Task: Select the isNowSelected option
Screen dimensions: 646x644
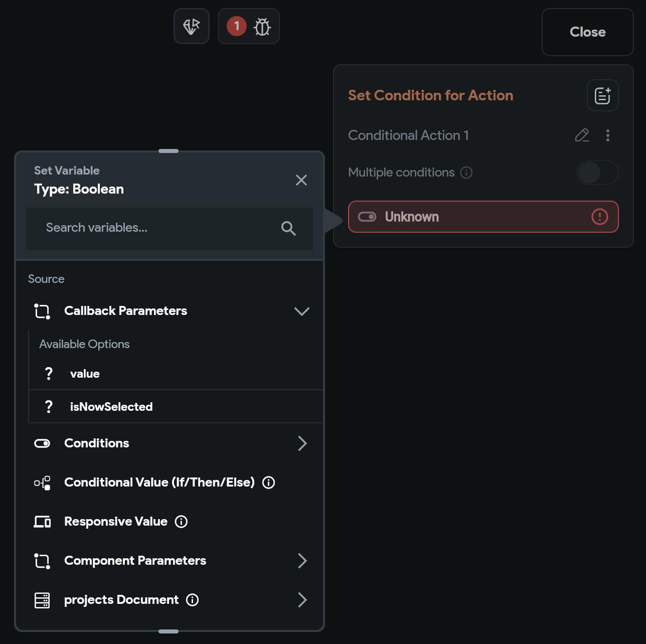Action: tap(111, 407)
